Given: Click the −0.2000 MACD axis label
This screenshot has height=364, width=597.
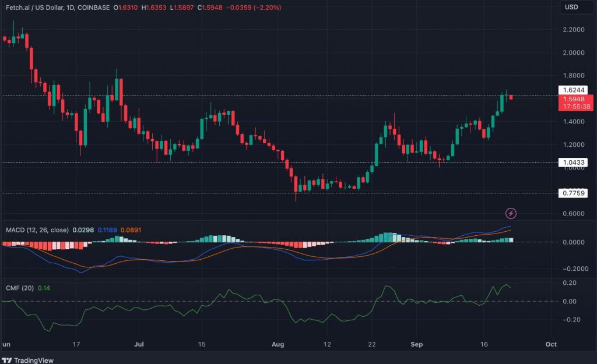Looking at the screenshot, I should click(x=575, y=269).
